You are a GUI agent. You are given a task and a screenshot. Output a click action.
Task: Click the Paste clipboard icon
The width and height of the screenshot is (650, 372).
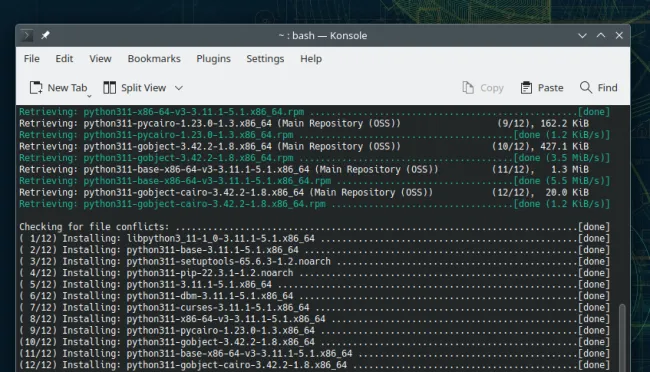coord(526,88)
